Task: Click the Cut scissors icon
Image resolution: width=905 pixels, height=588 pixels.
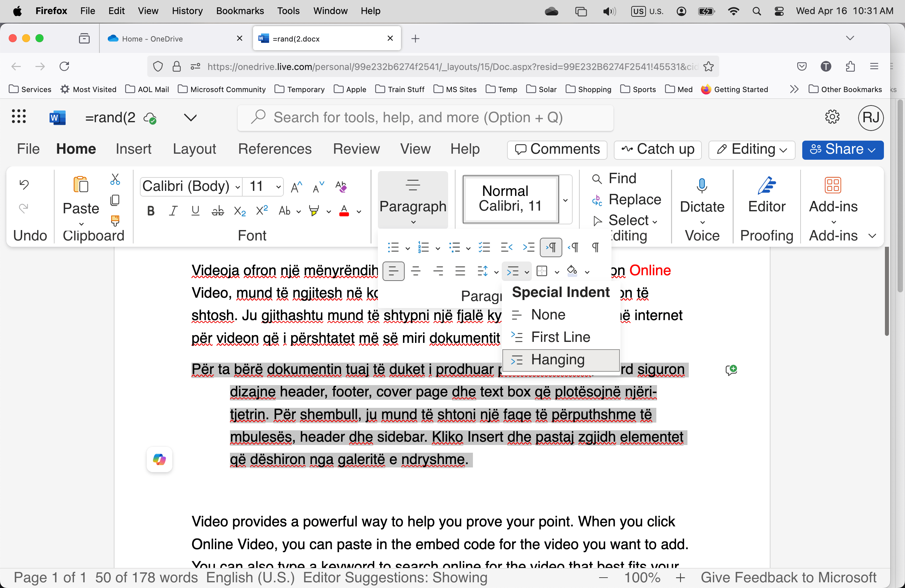Action: click(x=115, y=179)
